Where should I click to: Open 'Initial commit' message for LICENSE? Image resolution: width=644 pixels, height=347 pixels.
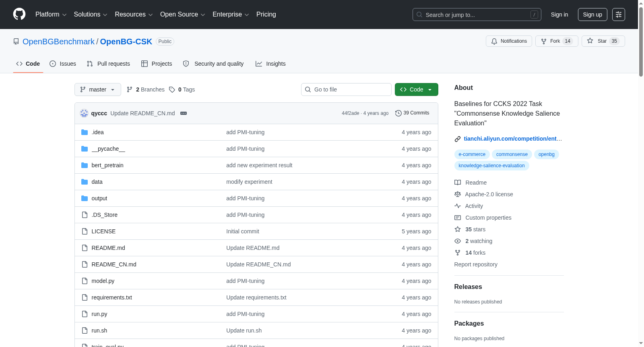click(243, 231)
